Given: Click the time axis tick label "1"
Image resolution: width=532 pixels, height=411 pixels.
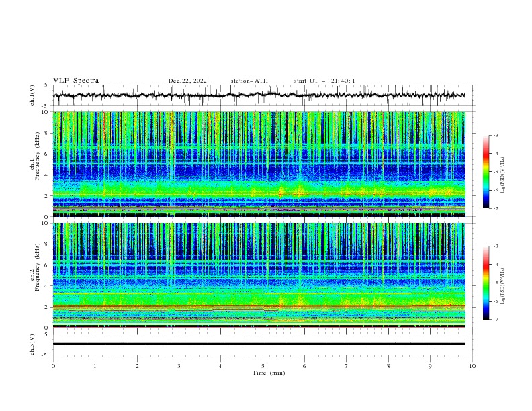Looking at the screenshot, I should pyautogui.click(x=95, y=366).
